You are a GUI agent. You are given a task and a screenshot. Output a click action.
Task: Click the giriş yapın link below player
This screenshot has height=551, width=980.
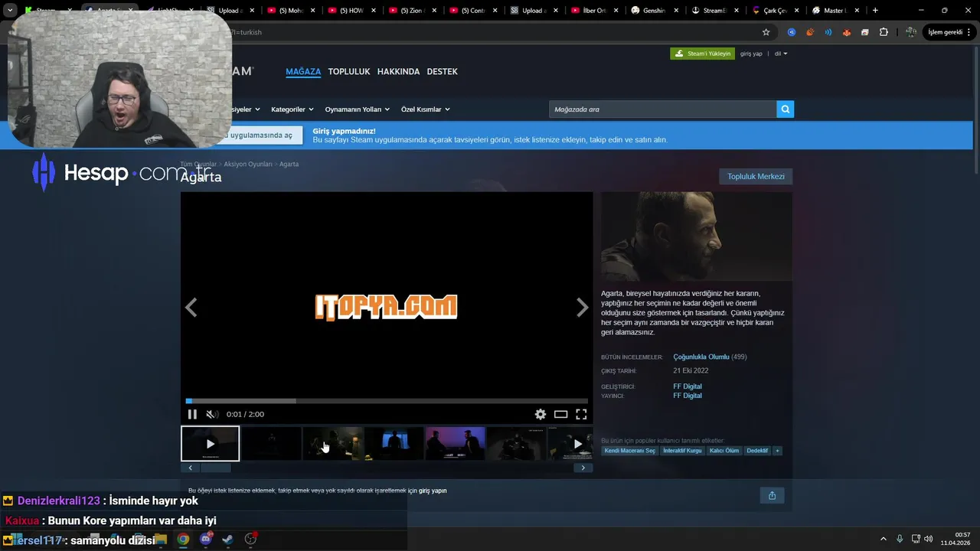point(433,491)
